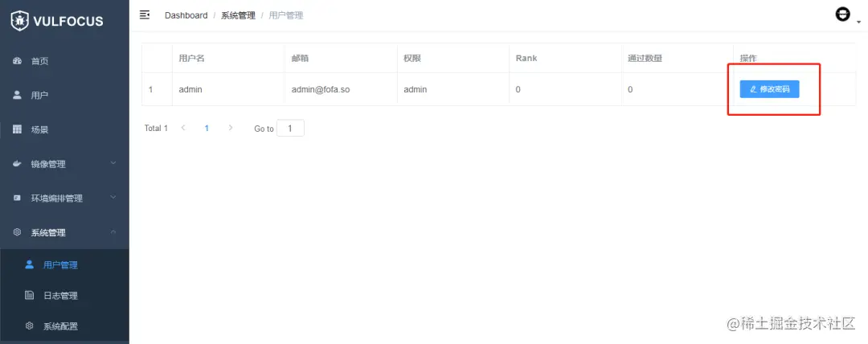The image size is (868, 344).
Task: Click the Go to page input field
Action: 291,129
